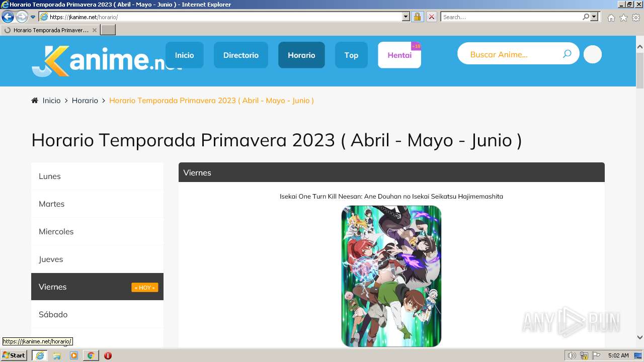
Task: Select Sábado in the day list
Action: pos(97,314)
